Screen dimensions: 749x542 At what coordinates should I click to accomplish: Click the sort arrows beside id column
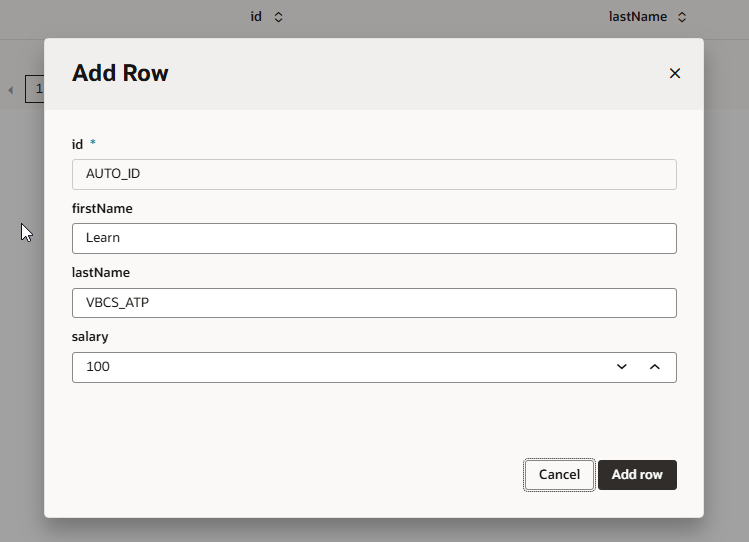point(278,17)
